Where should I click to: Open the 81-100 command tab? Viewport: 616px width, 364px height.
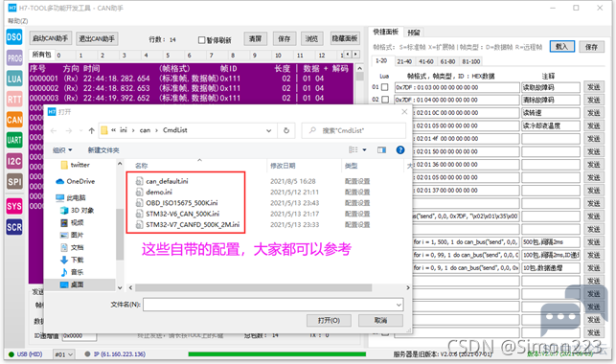click(470, 61)
